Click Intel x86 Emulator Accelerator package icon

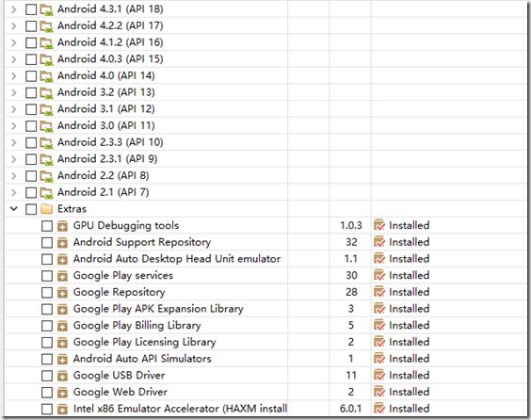tap(62, 409)
